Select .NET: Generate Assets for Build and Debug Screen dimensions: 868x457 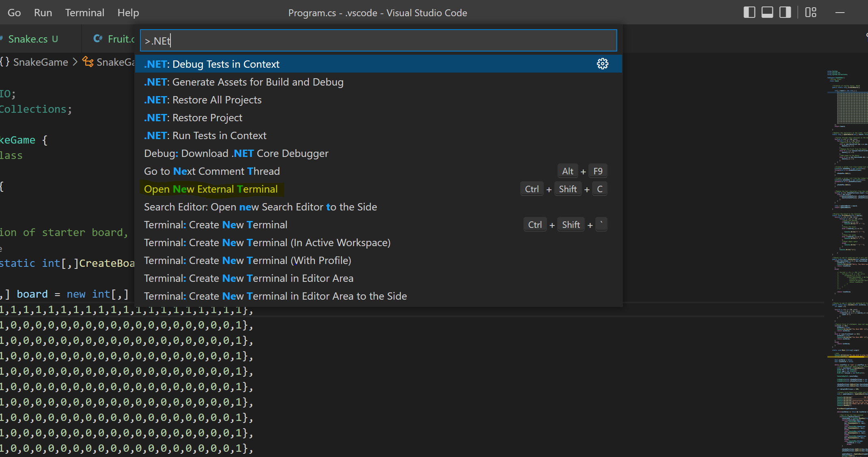point(243,82)
